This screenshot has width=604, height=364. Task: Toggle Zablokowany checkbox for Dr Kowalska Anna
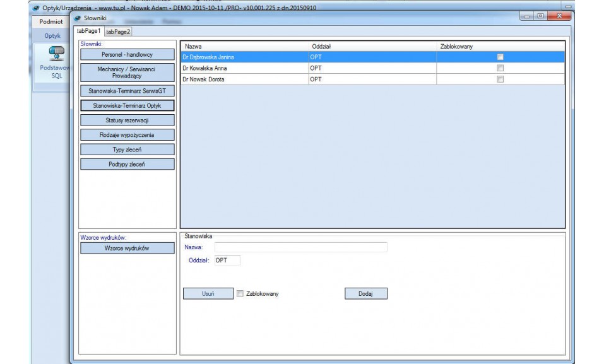pyautogui.click(x=500, y=68)
